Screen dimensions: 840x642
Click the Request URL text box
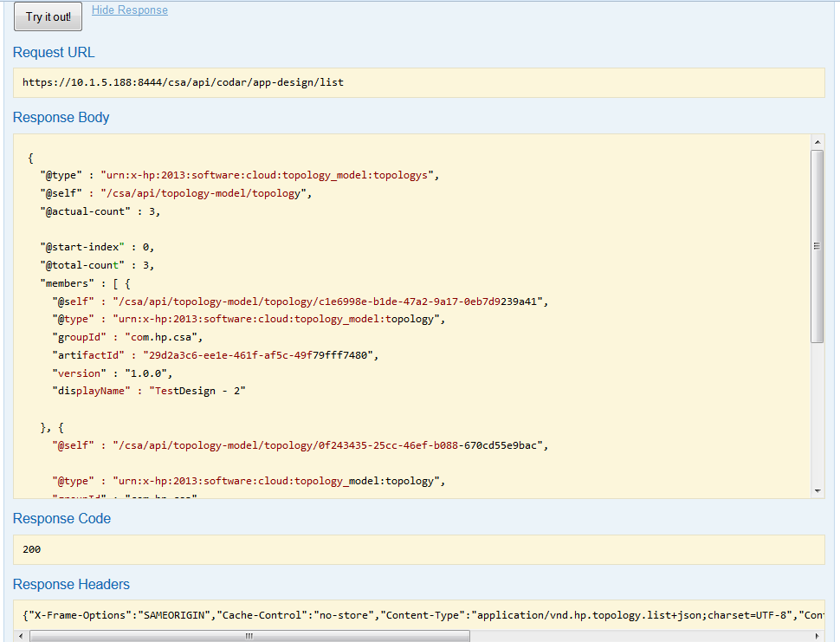(419, 82)
